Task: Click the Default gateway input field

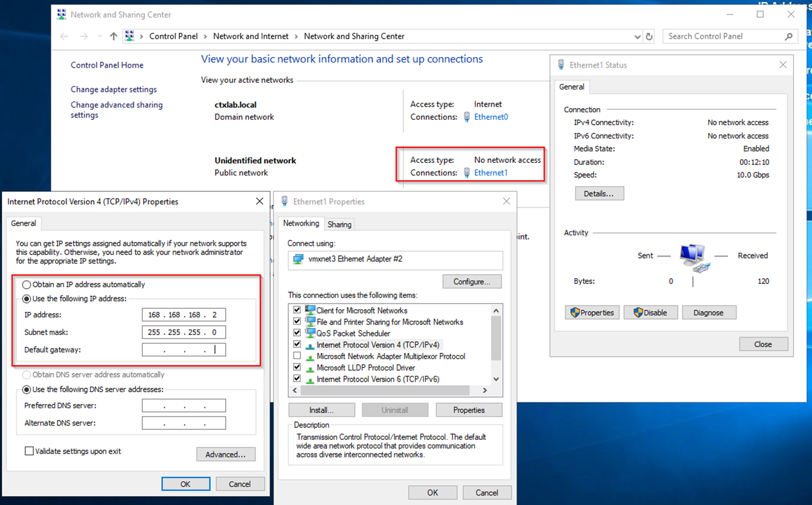Action: coord(183,350)
